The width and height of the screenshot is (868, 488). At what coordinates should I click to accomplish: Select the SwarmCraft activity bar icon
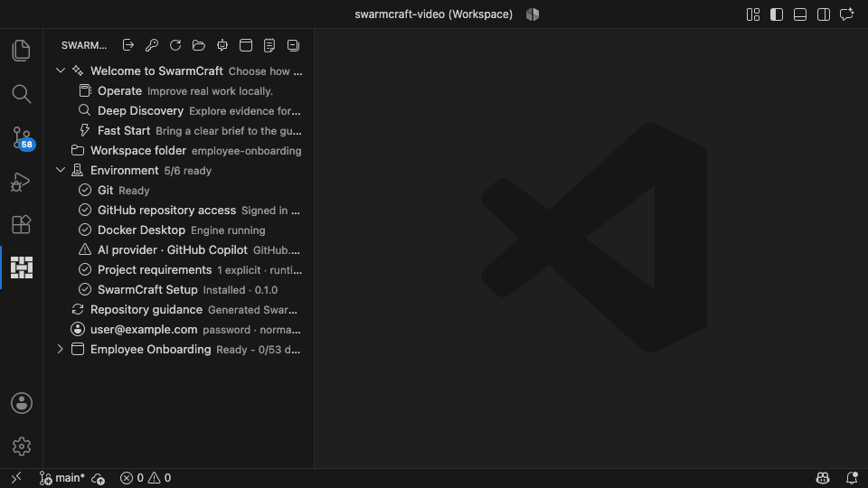22,267
